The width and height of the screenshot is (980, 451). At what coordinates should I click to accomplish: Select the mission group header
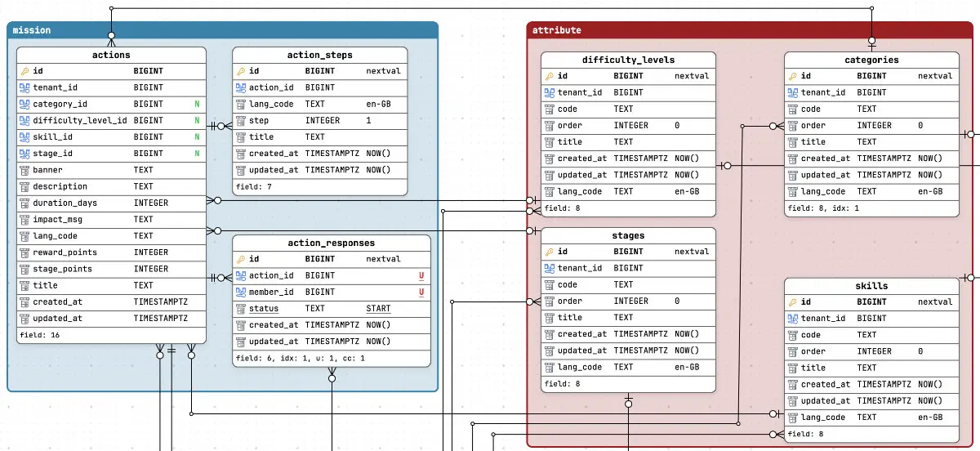pos(222,30)
